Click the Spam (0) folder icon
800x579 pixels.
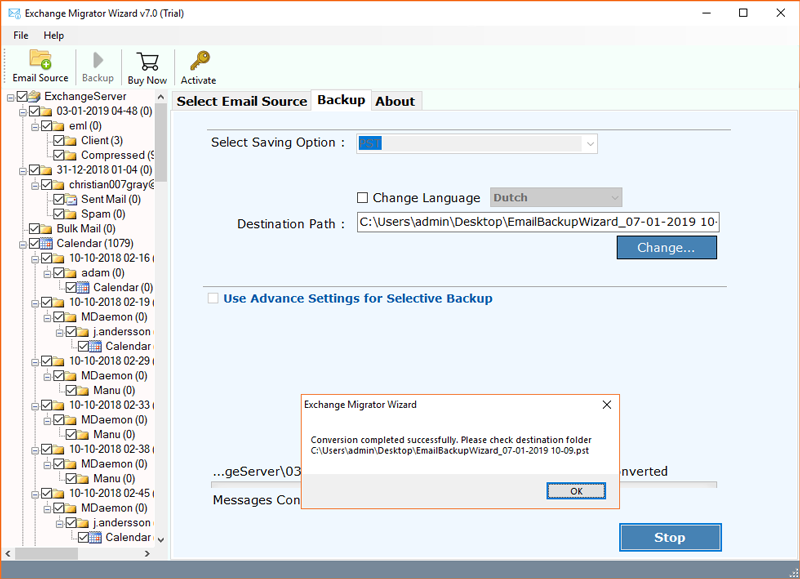coord(70,214)
